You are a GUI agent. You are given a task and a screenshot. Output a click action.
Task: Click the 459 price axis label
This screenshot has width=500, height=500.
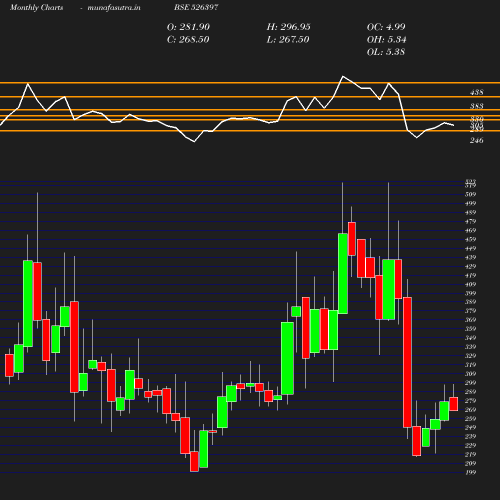pos(471,239)
